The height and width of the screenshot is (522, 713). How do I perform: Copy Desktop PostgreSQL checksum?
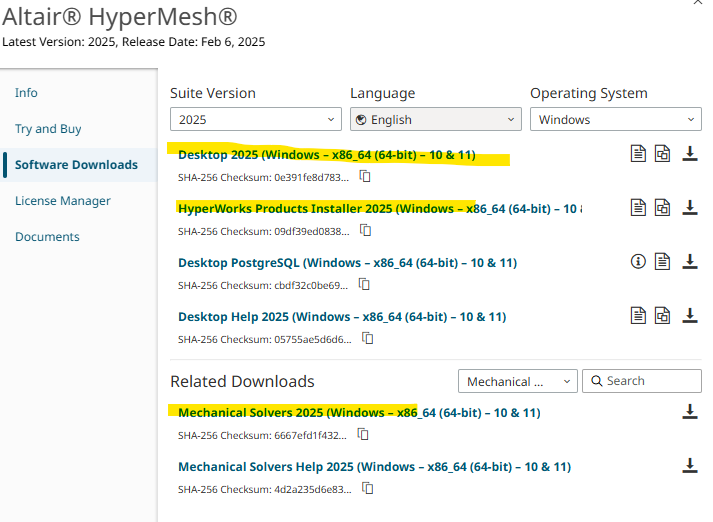coord(364,284)
